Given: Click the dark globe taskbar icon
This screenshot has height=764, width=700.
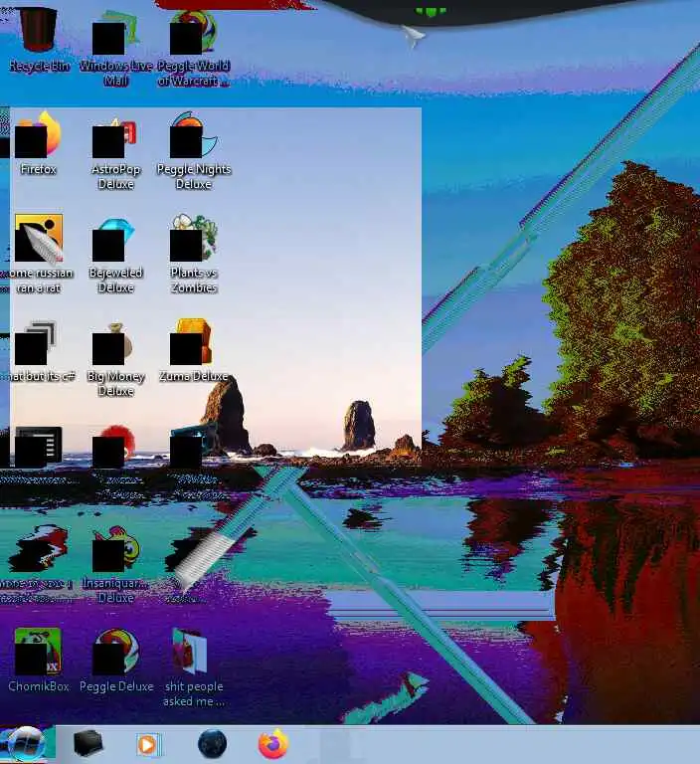Looking at the screenshot, I should click(x=213, y=744).
